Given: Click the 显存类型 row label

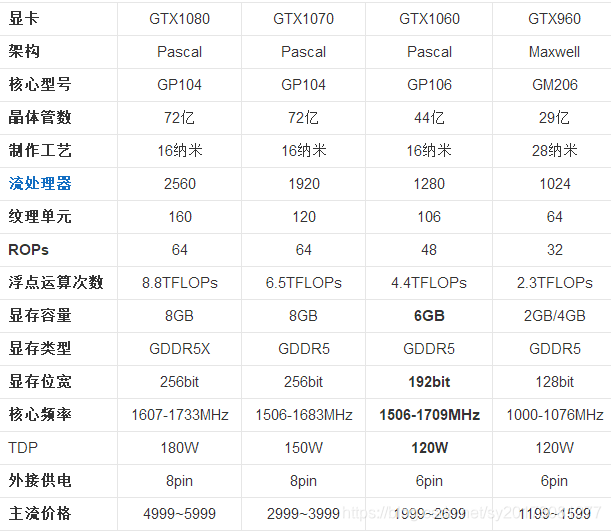Looking at the screenshot, I should pyautogui.click(x=40, y=349).
